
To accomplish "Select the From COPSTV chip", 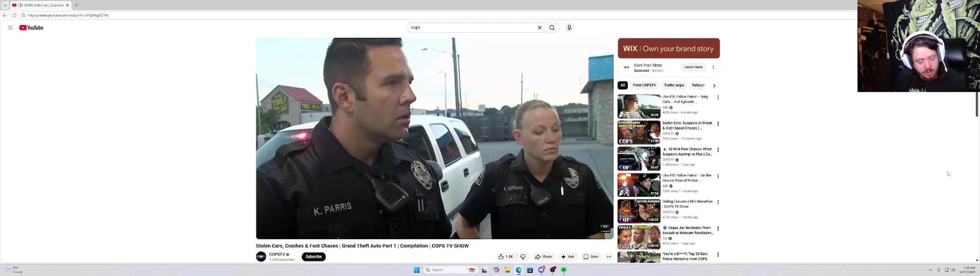I will tap(644, 85).
